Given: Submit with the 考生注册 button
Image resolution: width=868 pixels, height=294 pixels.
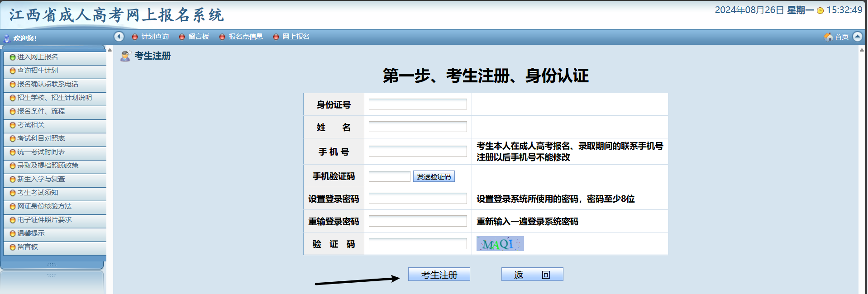Looking at the screenshot, I should tap(439, 275).
